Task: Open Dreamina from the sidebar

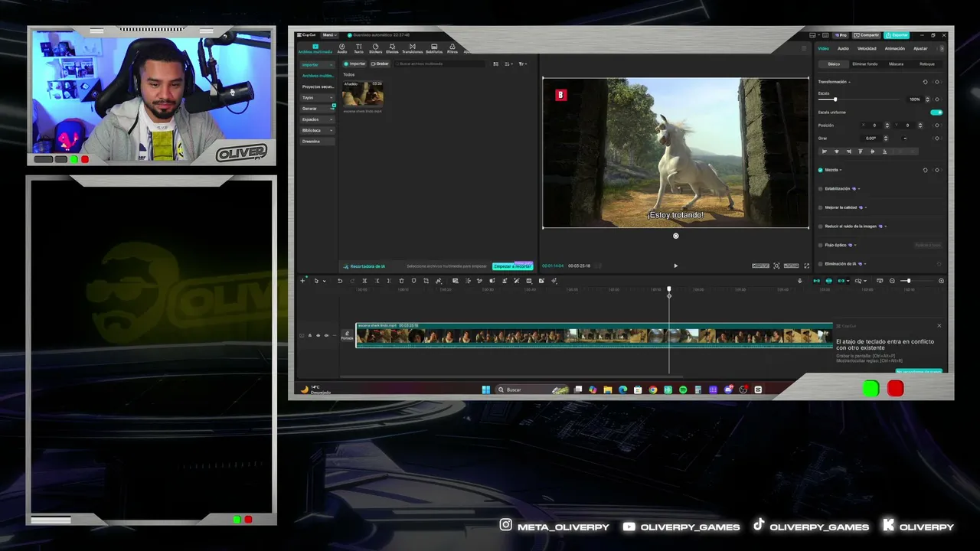Action: pyautogui.click(x=317, y=142)
